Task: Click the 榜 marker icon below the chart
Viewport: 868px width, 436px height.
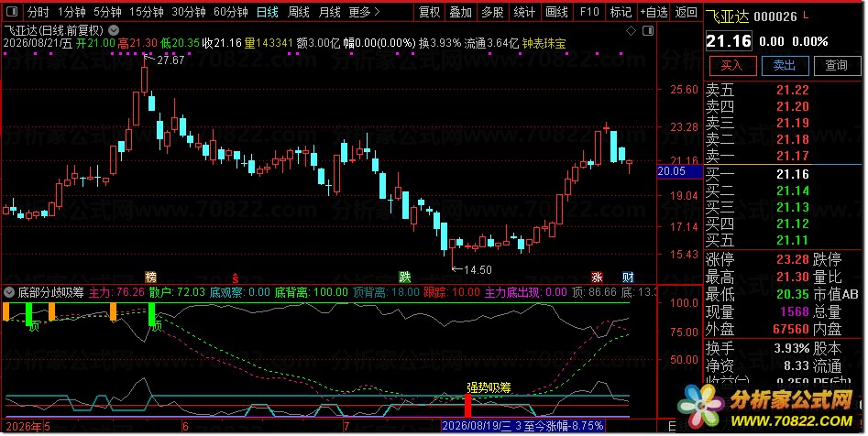Action: pyautogui.click(x=150, y=278)
